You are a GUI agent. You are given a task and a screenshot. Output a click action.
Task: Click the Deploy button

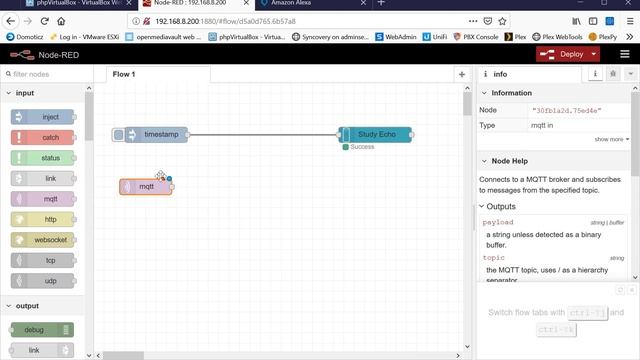pos(562,54)
